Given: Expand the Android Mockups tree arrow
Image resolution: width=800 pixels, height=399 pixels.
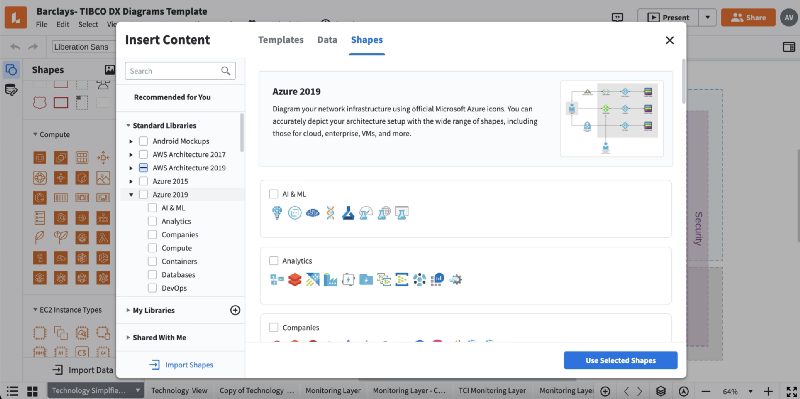Looking at the screenshot, I should pos(131,141).
